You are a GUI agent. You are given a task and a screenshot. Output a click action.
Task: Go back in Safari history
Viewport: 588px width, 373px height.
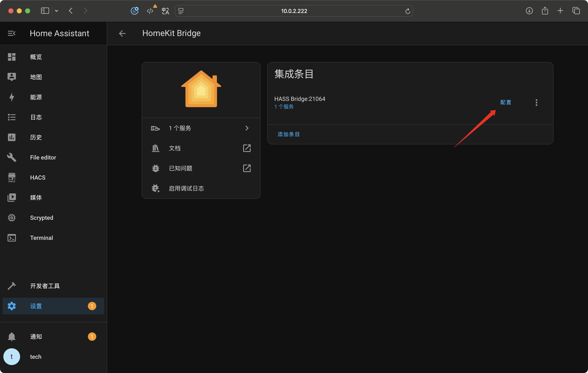pos(71,11)
